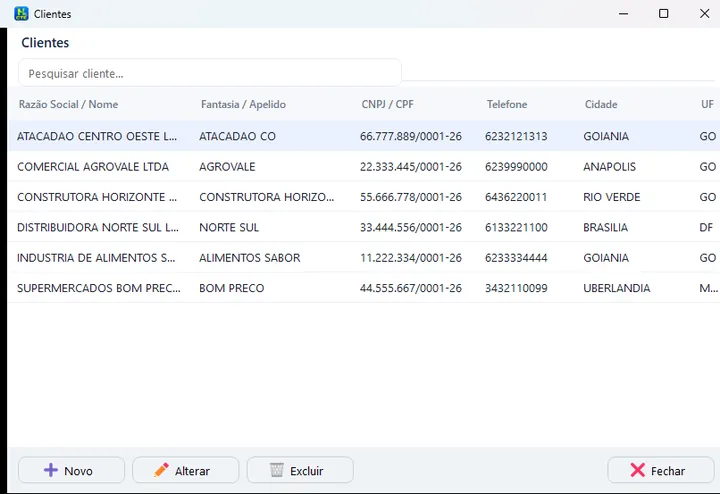Sort by Cidade column header

click(601, 104)
